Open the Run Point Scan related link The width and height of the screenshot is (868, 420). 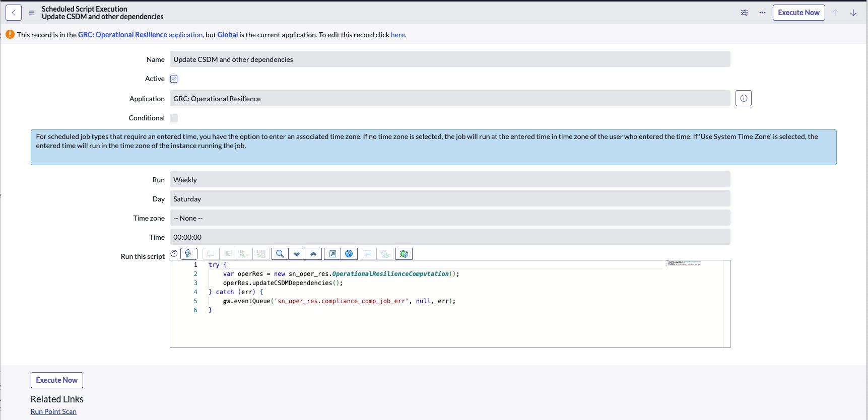pyautogui.click(x=53, y=411)
